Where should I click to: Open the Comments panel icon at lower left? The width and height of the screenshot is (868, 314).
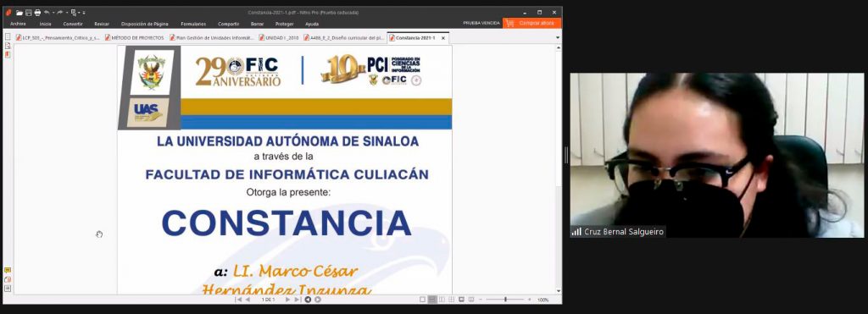point(8,270)
